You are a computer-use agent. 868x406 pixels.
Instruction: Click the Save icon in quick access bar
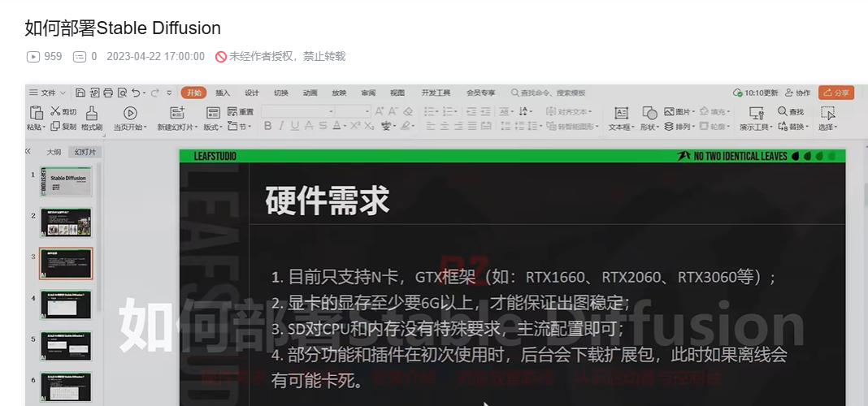[80, 93]
